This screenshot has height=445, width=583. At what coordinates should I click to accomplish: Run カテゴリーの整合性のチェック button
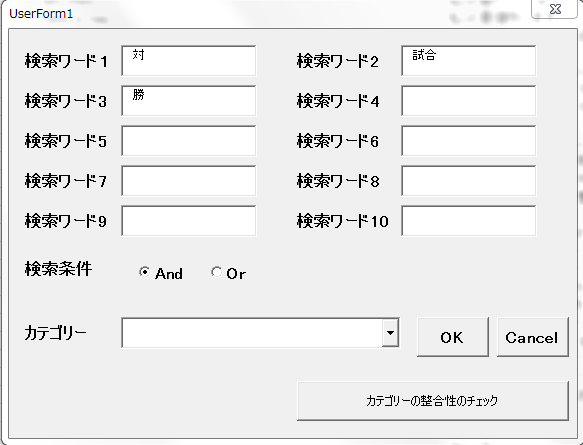click(x=433, y=401)
